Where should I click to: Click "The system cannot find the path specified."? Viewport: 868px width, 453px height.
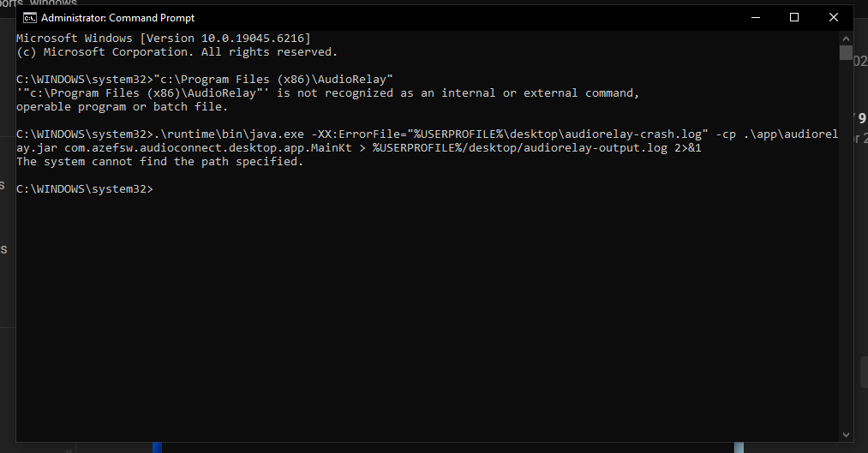pyautogui.click(x=159, y=162)
